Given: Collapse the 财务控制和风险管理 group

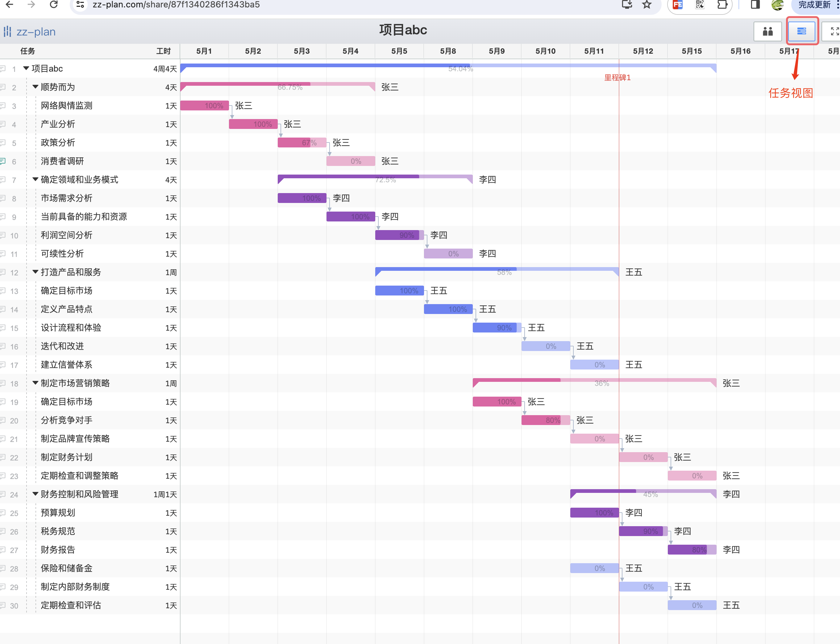Looking at the screenshot, I should 35,494.
